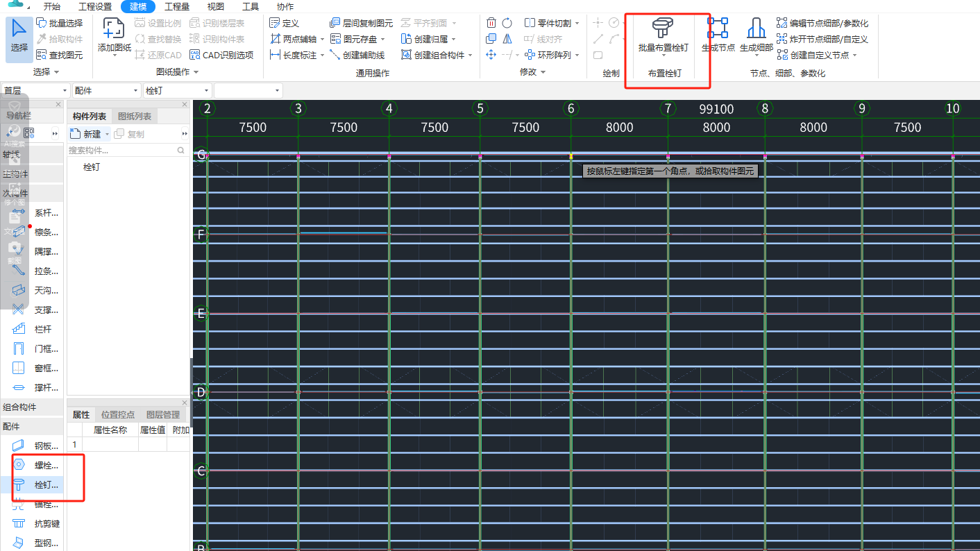Click the 复制 copy component button
The height and width of the screenshot is (551, 980).
(x=130, y=134)
